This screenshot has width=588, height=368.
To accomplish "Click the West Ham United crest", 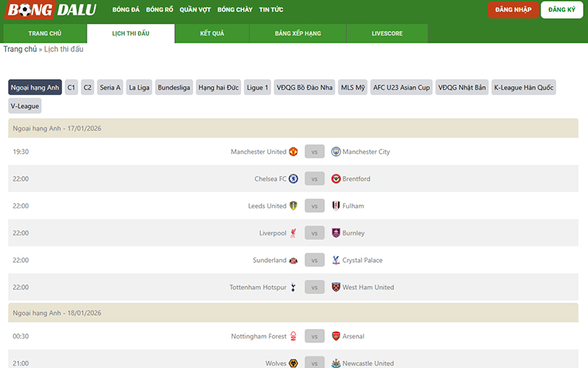I will pyautogui.click(x=336, y=287).
